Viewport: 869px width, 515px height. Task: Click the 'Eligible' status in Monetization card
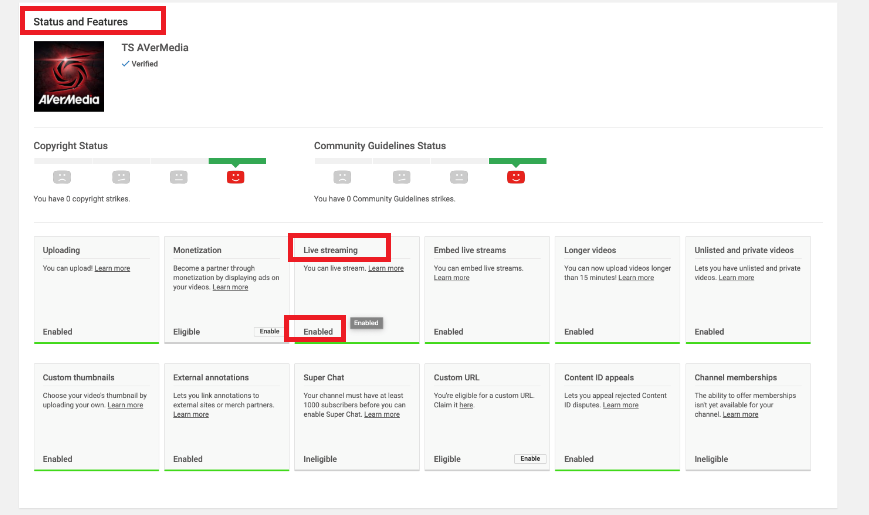(187, 332)
